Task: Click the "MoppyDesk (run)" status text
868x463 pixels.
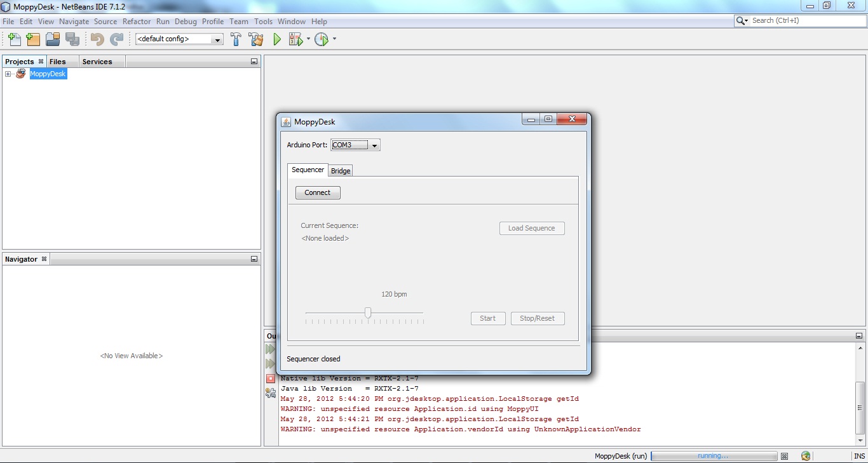Action: [621, 456]
